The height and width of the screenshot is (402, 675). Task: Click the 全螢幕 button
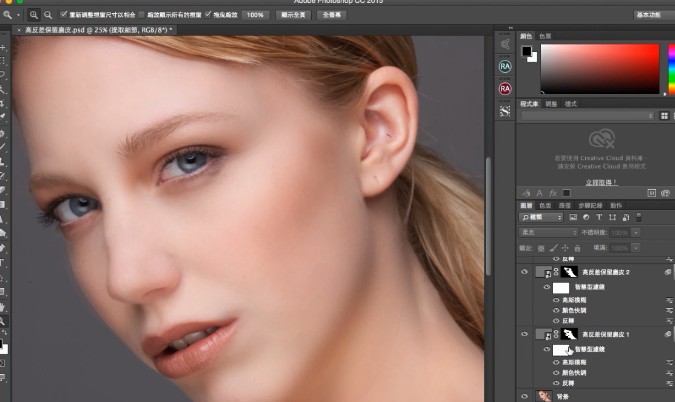(331, 15)
